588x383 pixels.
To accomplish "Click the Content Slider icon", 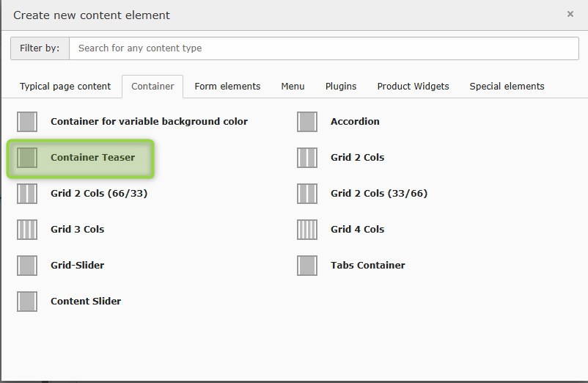I will point(27,302).
